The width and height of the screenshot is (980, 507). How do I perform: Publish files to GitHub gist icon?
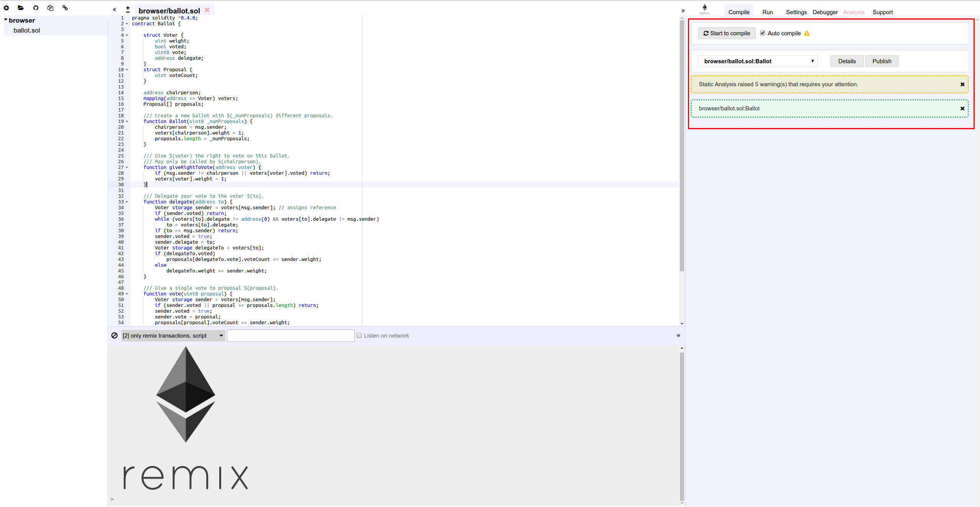tap(36, 8)
